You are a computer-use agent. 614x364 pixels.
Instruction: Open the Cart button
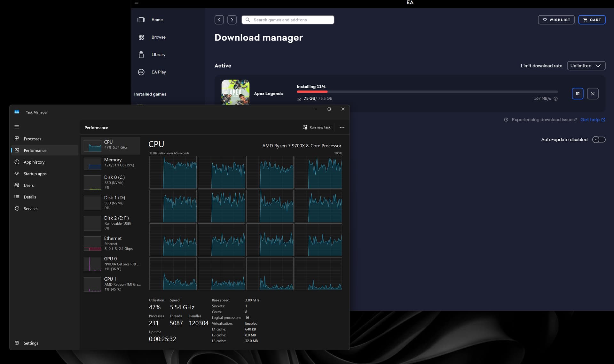(x=592, y=20)
